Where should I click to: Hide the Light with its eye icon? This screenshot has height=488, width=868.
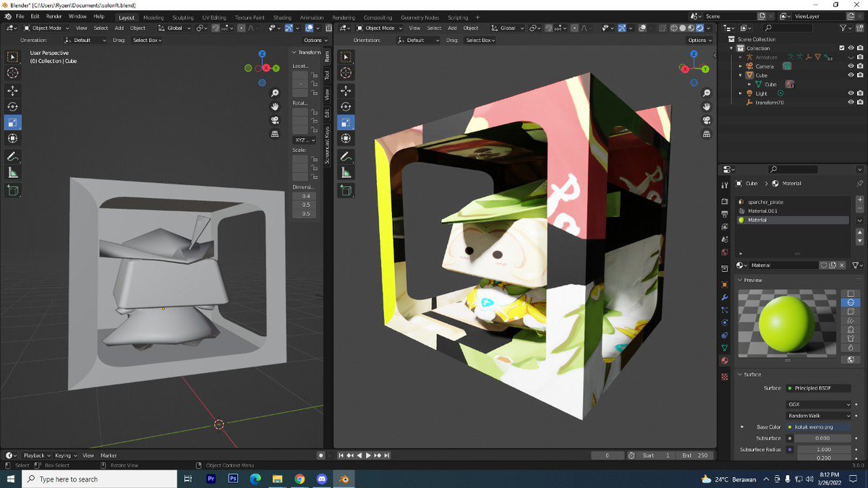(851, 93)
